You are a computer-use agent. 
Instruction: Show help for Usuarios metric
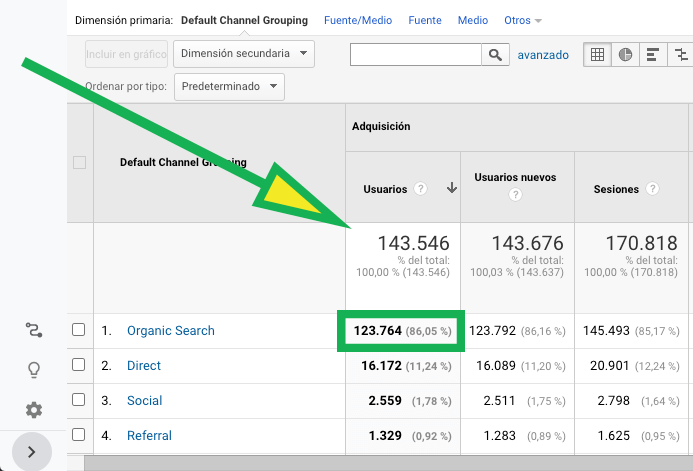(420, 189)
